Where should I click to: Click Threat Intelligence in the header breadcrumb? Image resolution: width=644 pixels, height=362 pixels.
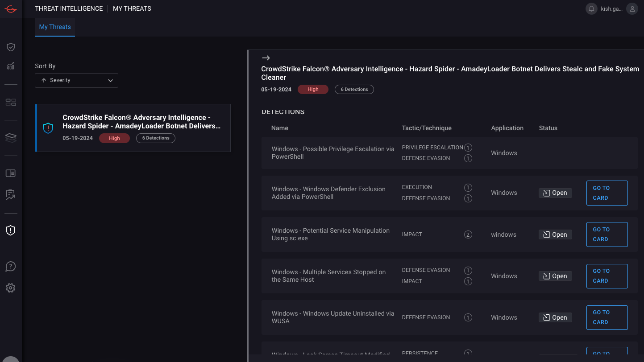(x=69, y=8)
